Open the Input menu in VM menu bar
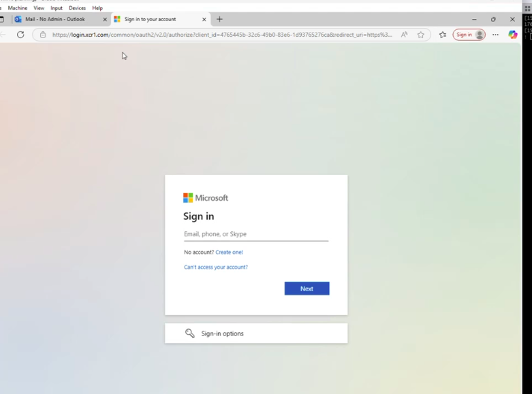Image resolution: width=532 pixels, height=394 pixels. coord(57,8)
